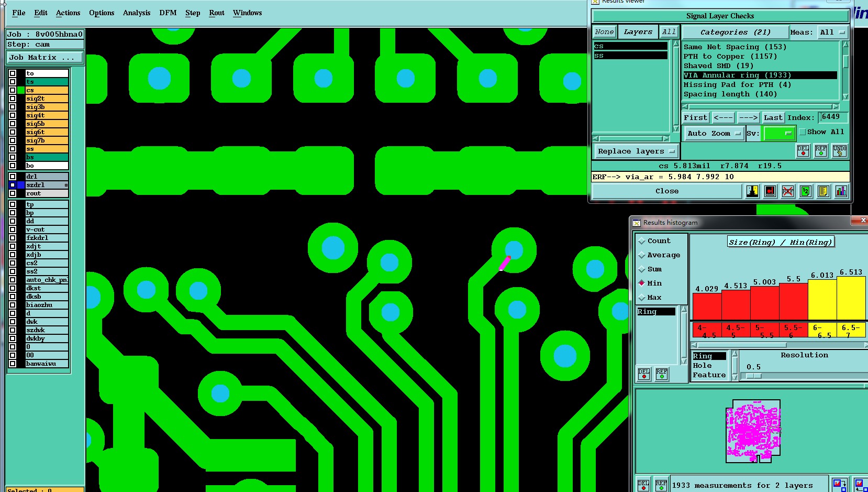Select 'Feature' in the histogram attribute list
This screenshot has height=492, width=868.
click(709, 375)
